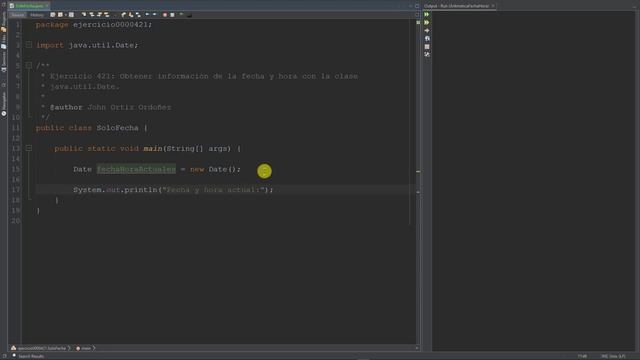Click the Forward icon beside the dropdown arrow
Viewport: 640px width, 360px height.
[x=71, y=15]
